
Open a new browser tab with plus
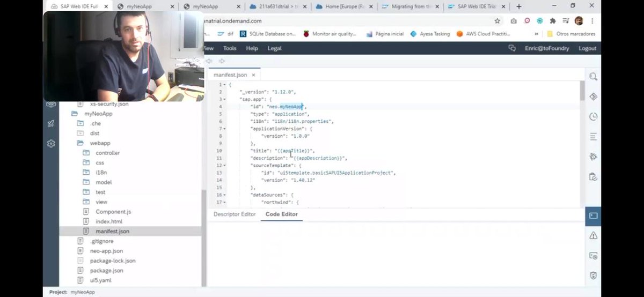pos(518,6)
